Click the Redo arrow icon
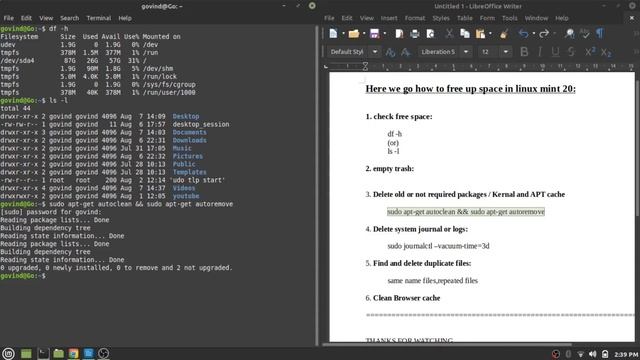 (544, 34)
